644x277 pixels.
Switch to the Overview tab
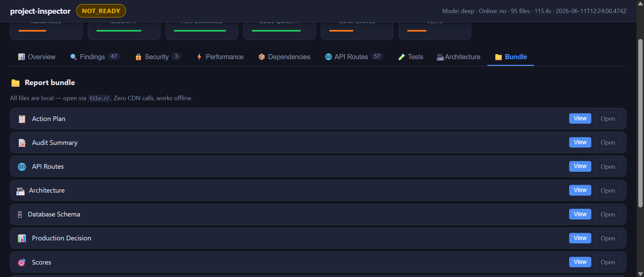click(37, 57)
